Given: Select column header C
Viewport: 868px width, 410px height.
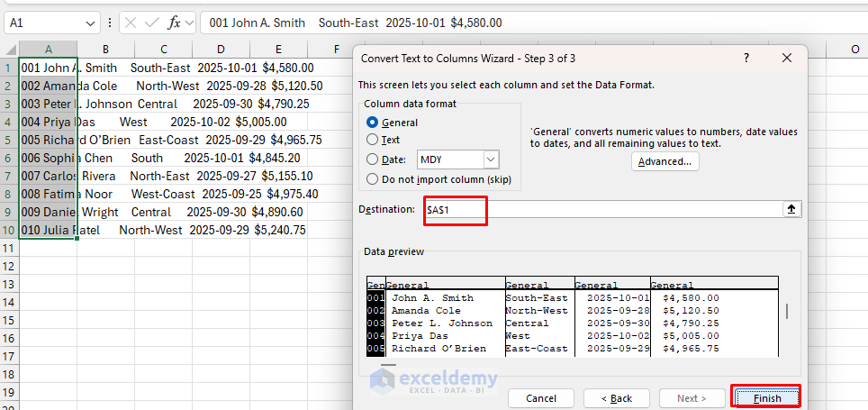Looking at the screenshot, I should (163, 49).
